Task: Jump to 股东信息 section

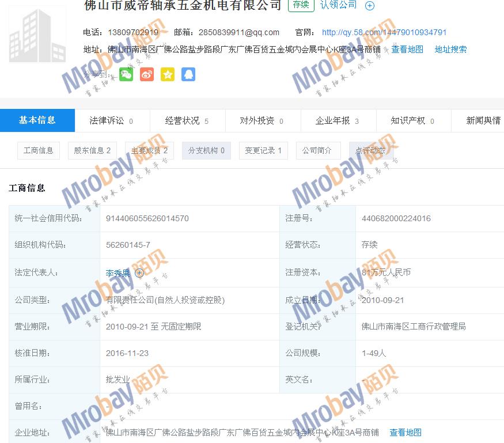Action: pos(92,150)
